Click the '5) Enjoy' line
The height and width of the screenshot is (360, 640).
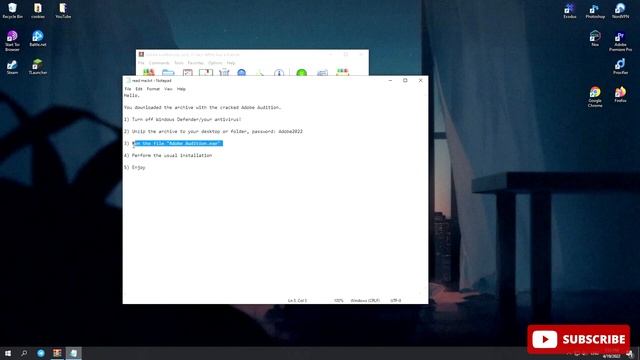point(135,167)
